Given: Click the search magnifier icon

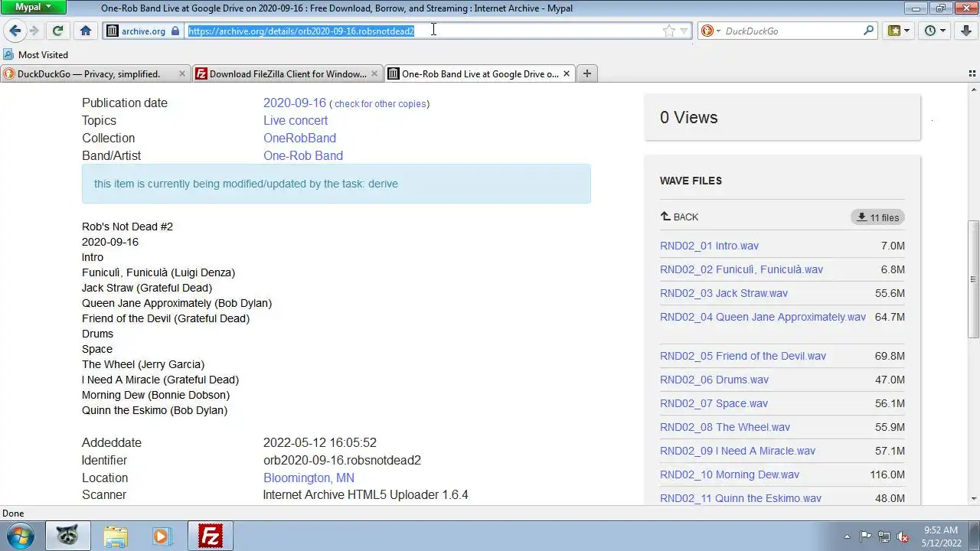Looking at the screenshot, I should point(868,31).
